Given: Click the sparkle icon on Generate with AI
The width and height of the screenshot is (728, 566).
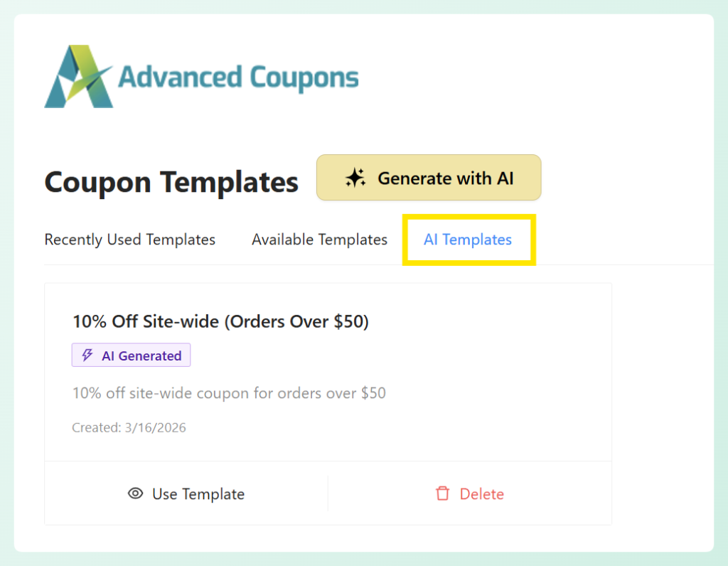Looking at the screenshot, I should click(x=356, y=177).
